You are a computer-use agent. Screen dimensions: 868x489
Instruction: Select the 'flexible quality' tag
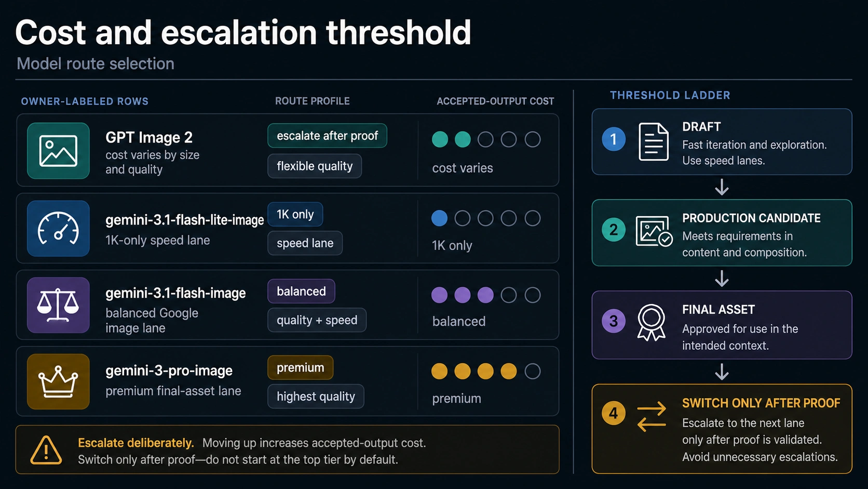tap(315, 166)
